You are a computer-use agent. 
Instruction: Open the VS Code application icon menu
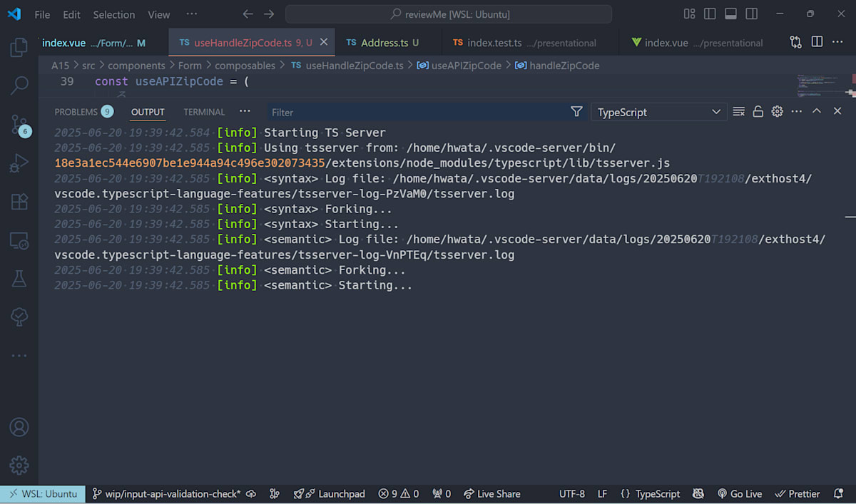click(14, 14)
